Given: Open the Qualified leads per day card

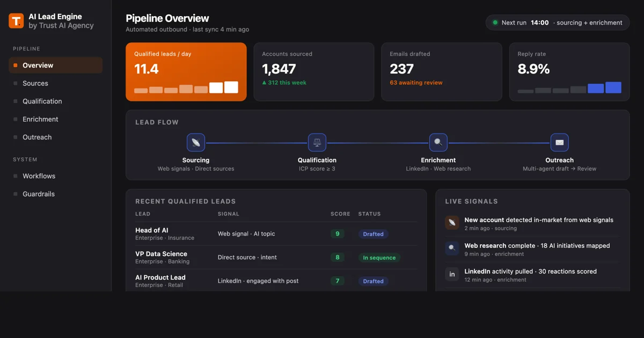Looking at the screenshot, I should pos(186,72).
